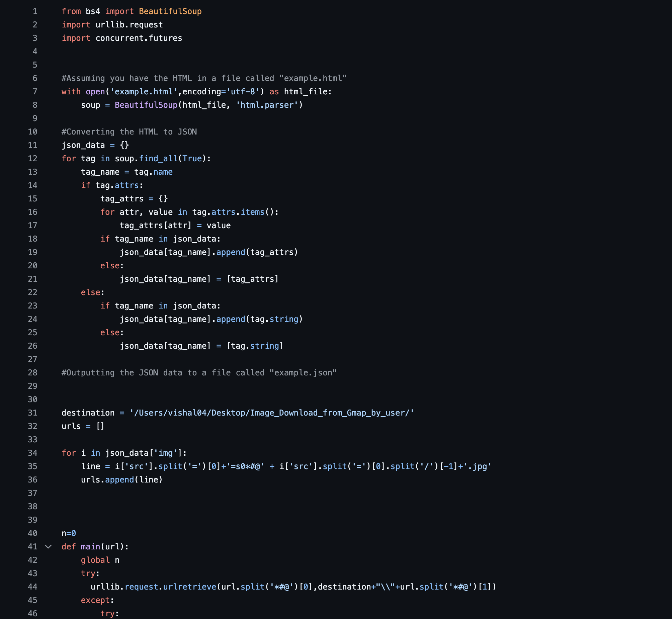Viewport: 672px width, 619px height.
Task: Click line number 7
Action: coord(35,92)
